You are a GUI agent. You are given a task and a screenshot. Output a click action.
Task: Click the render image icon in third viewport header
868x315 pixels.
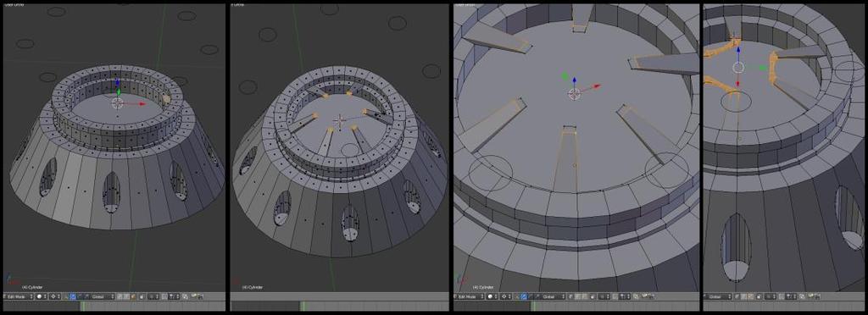(x=636, y=296)
